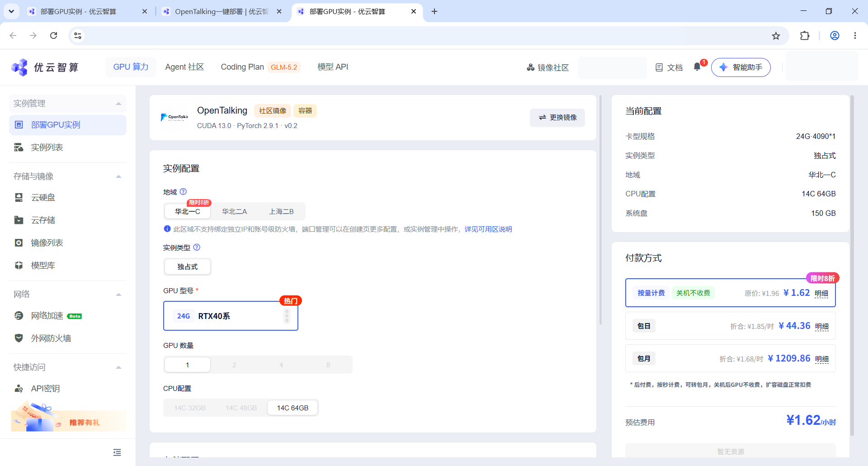
Task: Click the right panel vertical scrollbar
Action: [x=852, y=265]
